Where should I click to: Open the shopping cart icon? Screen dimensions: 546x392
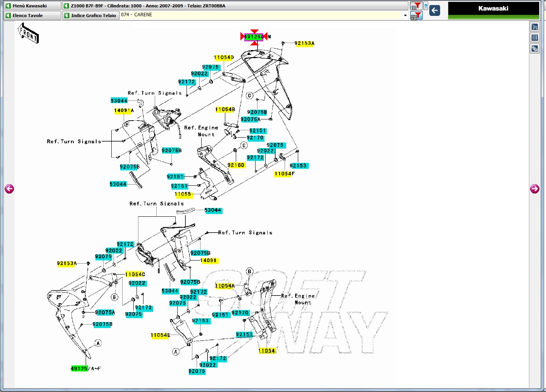[535, 27]
